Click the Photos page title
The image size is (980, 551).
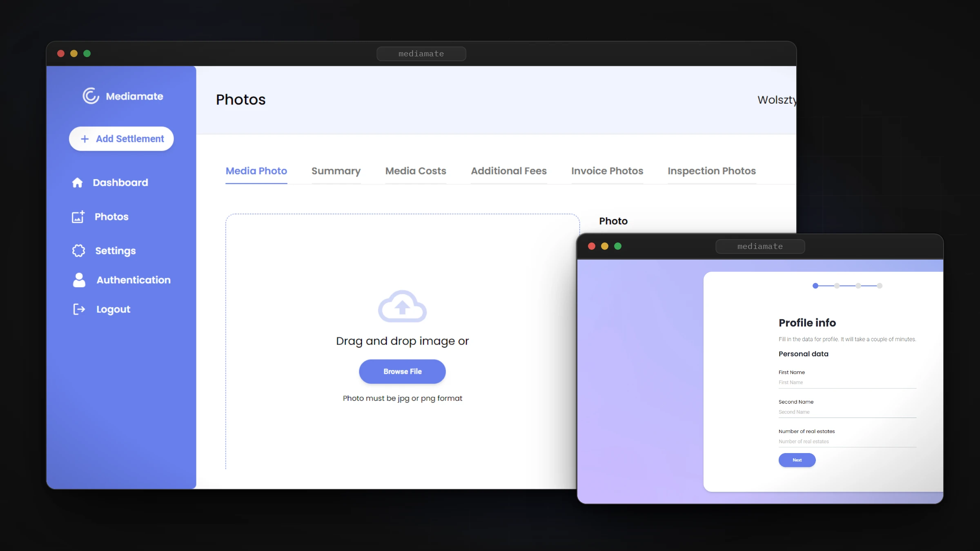coord(241,100)
